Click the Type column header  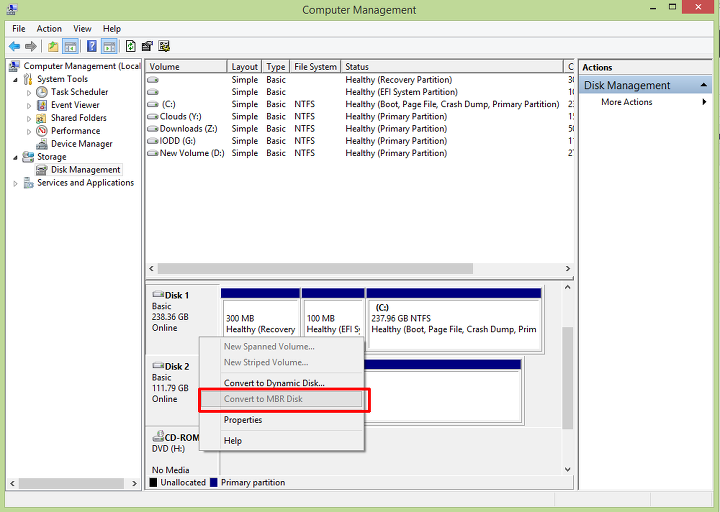[x=276, y=67]
